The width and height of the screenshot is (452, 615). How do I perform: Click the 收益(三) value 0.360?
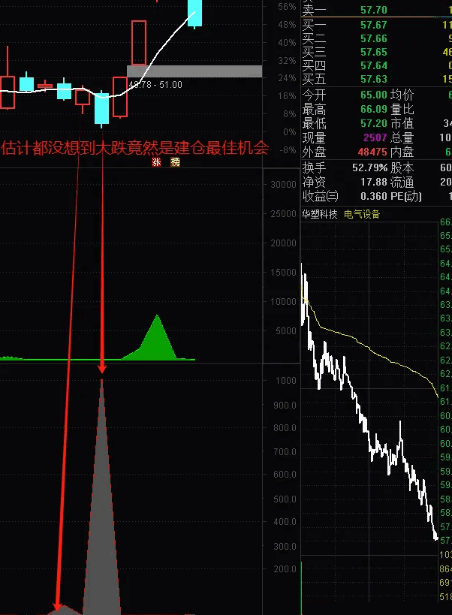pyautogui.click(x=374, y=196)
